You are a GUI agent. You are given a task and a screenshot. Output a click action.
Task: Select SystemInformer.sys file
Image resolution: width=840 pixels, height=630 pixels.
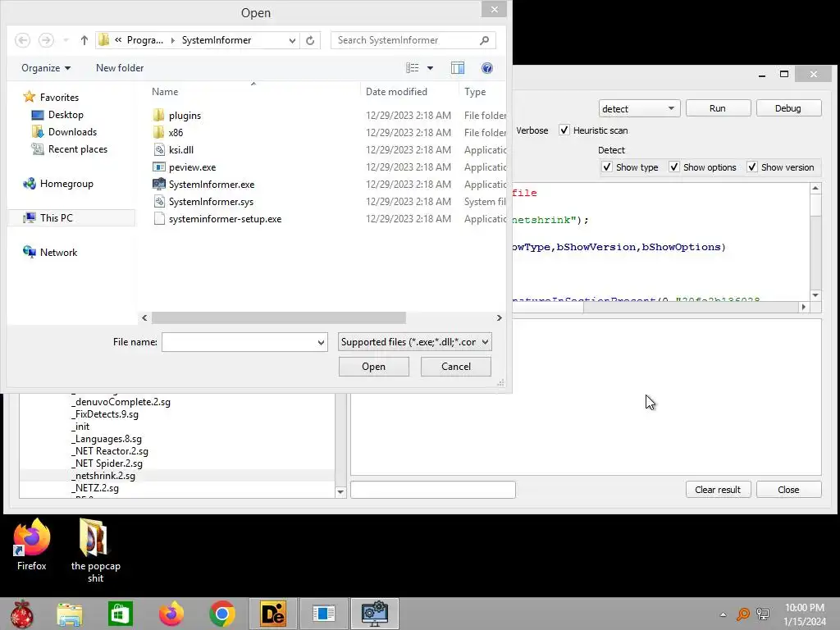click(x=211, y=202)
